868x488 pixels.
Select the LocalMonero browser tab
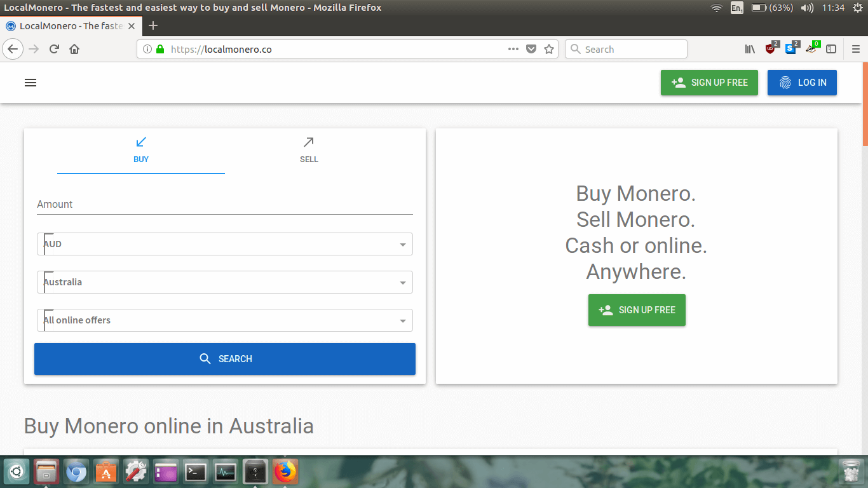[71, 26]
